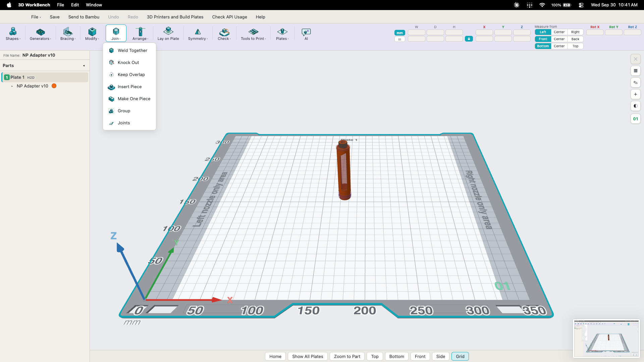Viewport: 644px width, 362px height.
Task: Toggle the half-circle contrast icon
Action: (x=635, y=106)
